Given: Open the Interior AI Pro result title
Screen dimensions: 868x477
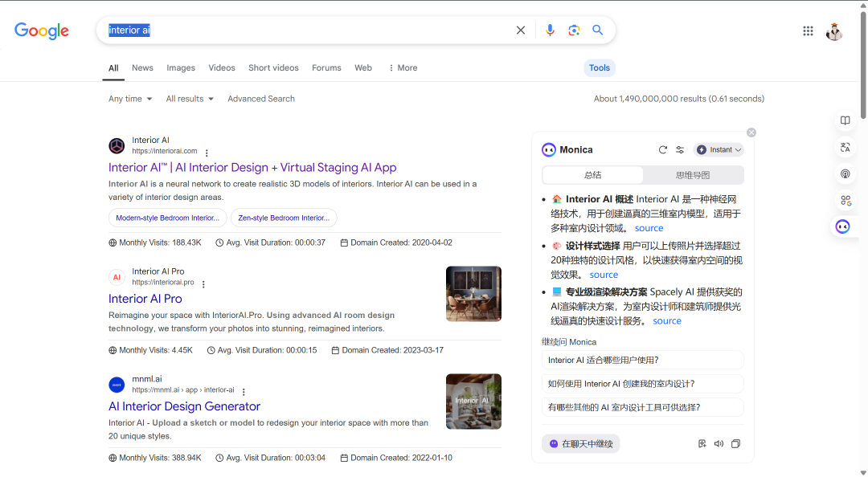Looking at the screenshot, I should click(145, 299).
